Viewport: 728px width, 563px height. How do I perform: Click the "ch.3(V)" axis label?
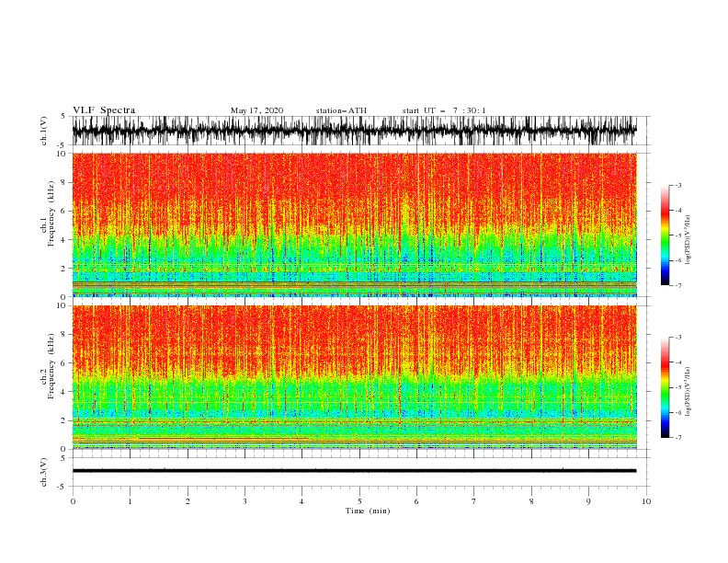(x=44, y=472)
